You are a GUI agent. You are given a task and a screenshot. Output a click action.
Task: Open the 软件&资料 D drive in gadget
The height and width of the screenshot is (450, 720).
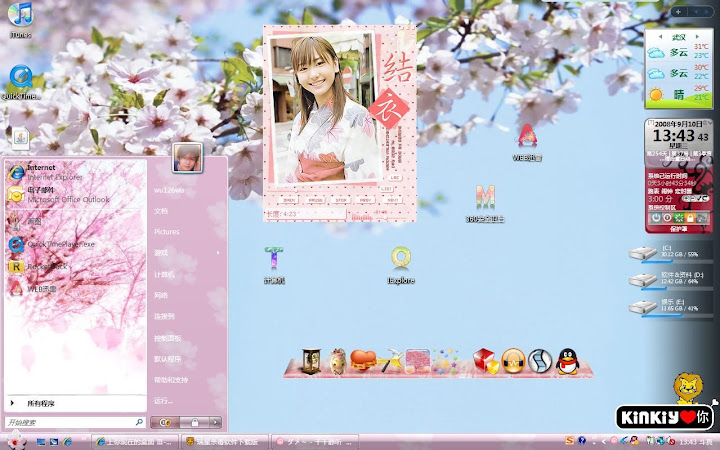pyautogui.click(x=670, y=280)
